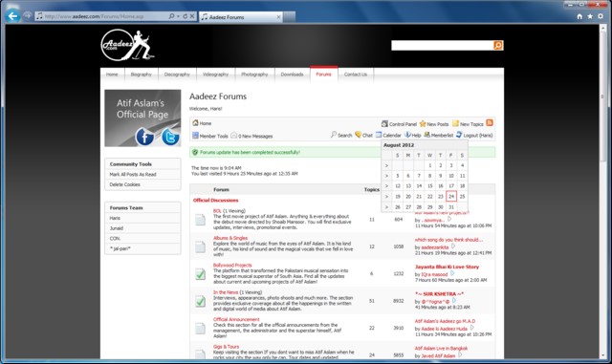Image resolution: width=612 pixels, height=364 pixels.
Task: Select August 15 in the calendar
Action: [429, 186]
